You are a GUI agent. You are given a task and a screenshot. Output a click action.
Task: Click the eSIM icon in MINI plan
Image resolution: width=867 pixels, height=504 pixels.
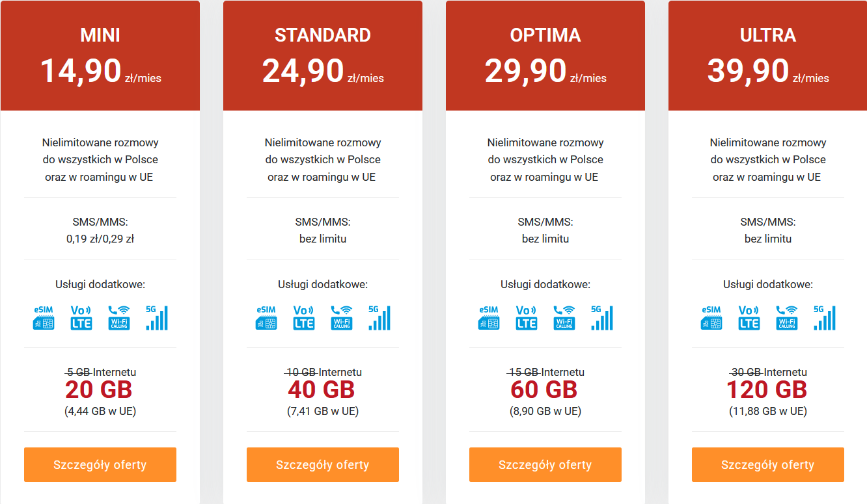click(43, 318)
